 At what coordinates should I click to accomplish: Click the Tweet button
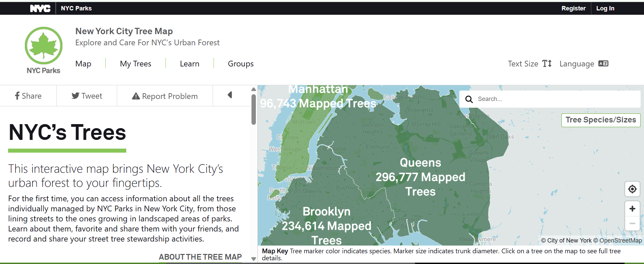87,96
